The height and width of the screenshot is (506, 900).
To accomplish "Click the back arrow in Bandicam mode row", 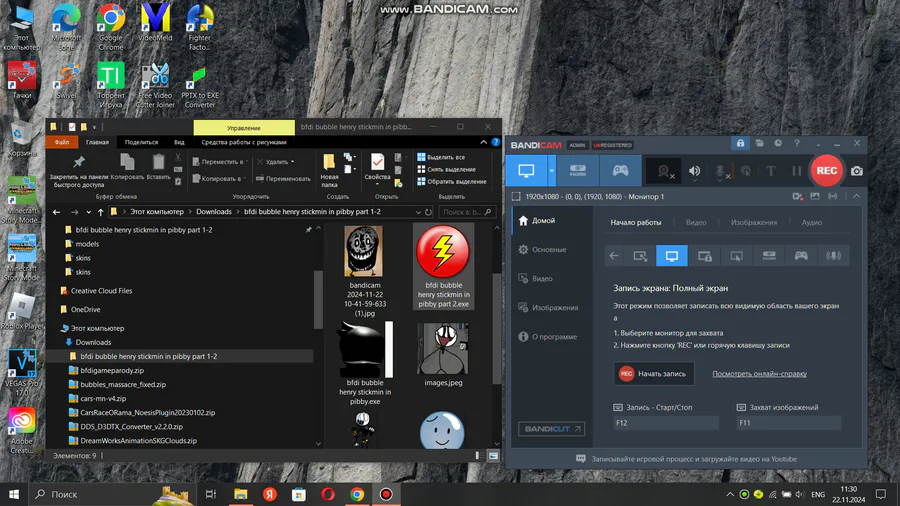I will pos(614,256).
